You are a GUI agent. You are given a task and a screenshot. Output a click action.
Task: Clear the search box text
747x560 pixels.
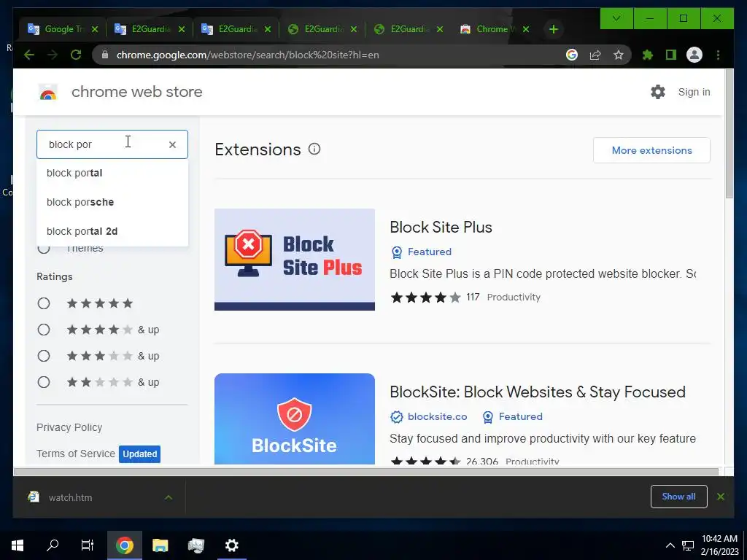pos(172,144)
